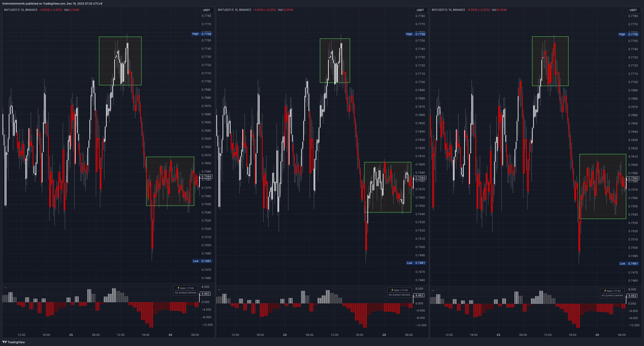Click BNTUSDT.P symbol title in left chart

point(12,10)
